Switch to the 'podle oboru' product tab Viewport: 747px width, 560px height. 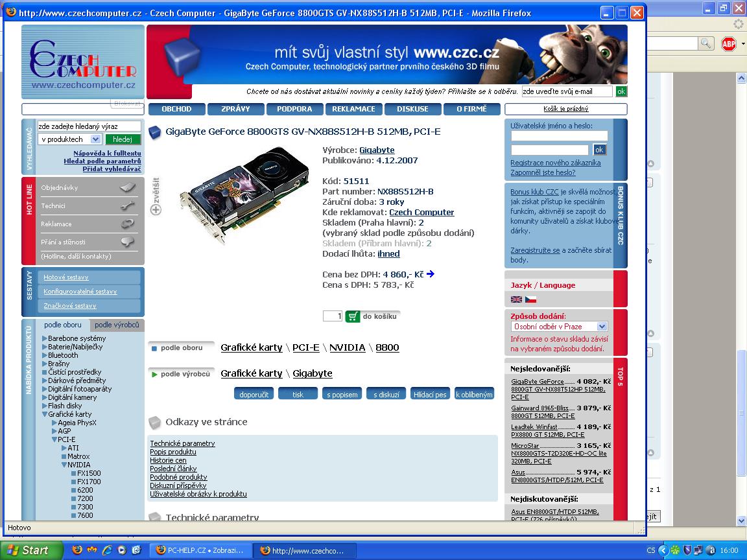click(62, 325)
